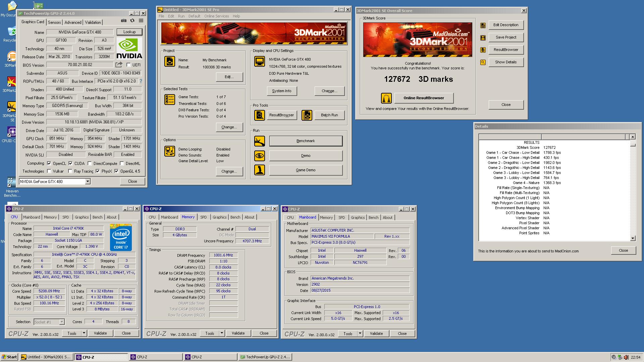Viewport: 644px width, 362px height.
Task: Click the Display and CPU Settings monitor icon
Action: pos(260,61)
